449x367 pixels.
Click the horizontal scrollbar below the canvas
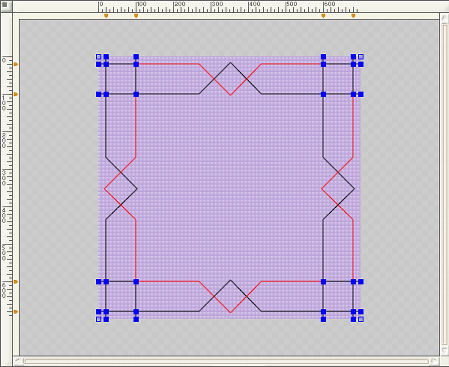226,361
